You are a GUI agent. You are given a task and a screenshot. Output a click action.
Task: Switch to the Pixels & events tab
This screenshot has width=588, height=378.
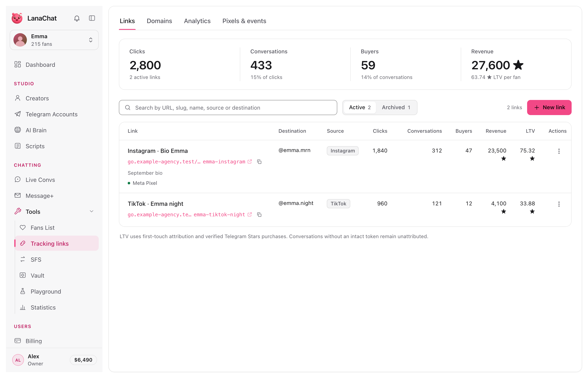pos(244,21)
